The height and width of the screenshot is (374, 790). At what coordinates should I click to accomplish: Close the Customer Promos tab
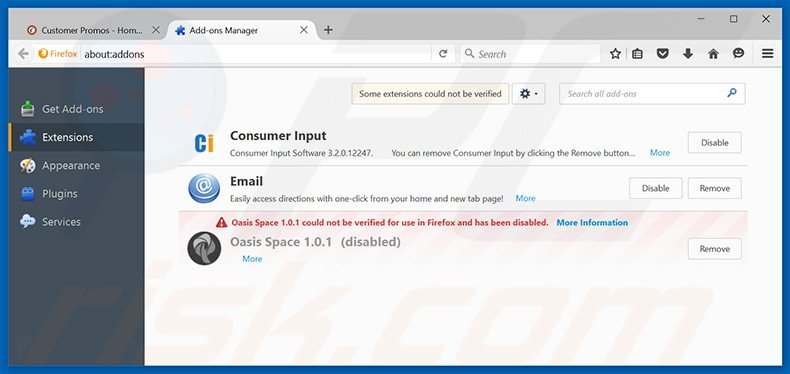(x=156, y=30)
